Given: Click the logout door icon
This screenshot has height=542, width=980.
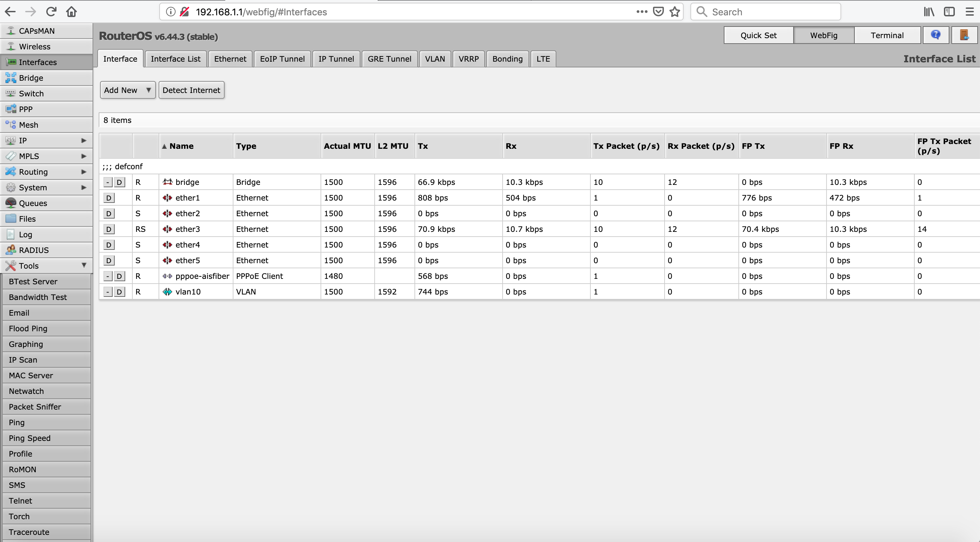Looking at the screenshot, I should tap(964, 35).
